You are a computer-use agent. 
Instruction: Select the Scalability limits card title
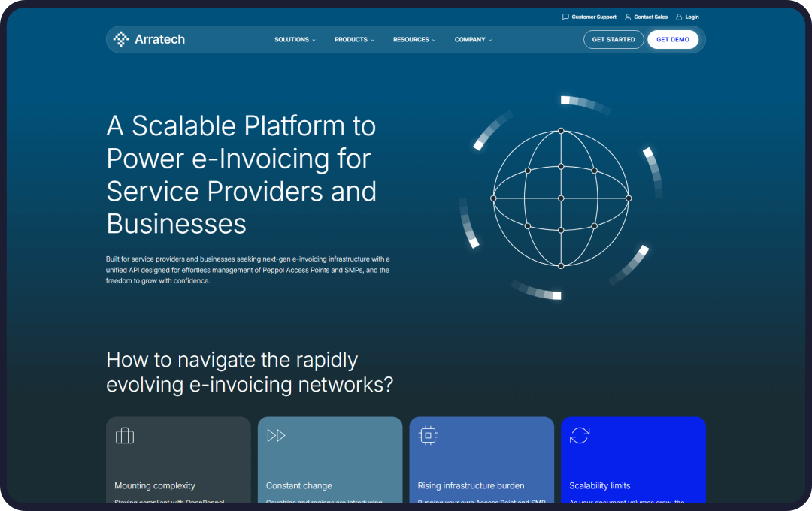[600, 485]
